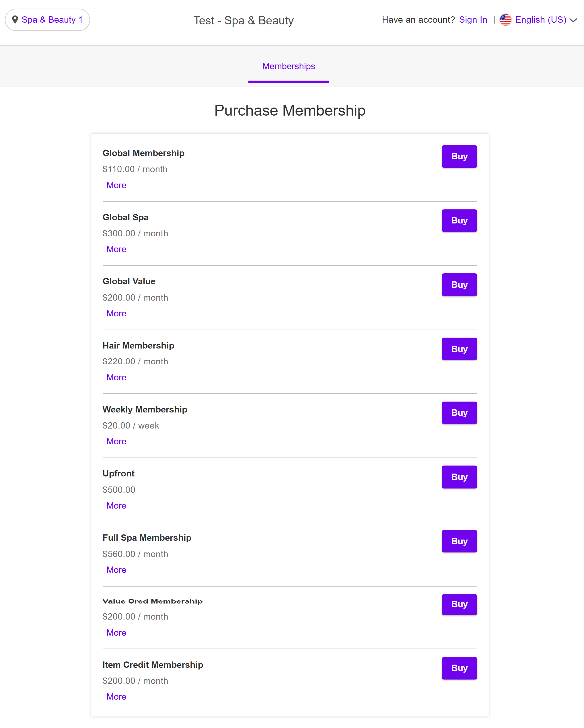Buy the Upfront membership

pyautogui.click(x=459, y=477)
